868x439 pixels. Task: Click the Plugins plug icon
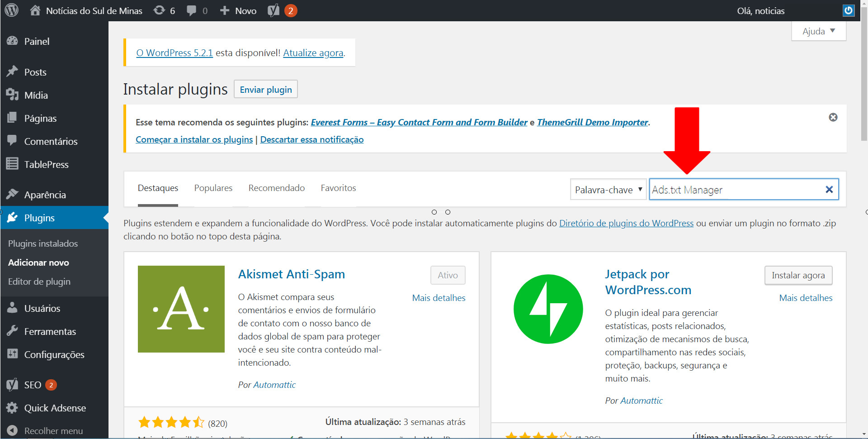click(13, 217)
